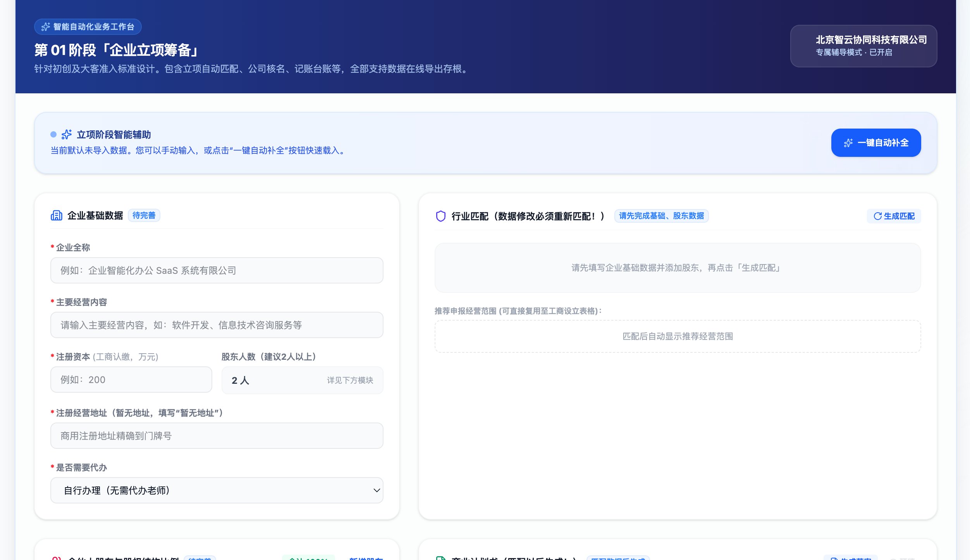The width and height of the screenshot is (970, 560).
Task: Click the 待完善 badge by 企业基础数据
Action: (144, 215)
